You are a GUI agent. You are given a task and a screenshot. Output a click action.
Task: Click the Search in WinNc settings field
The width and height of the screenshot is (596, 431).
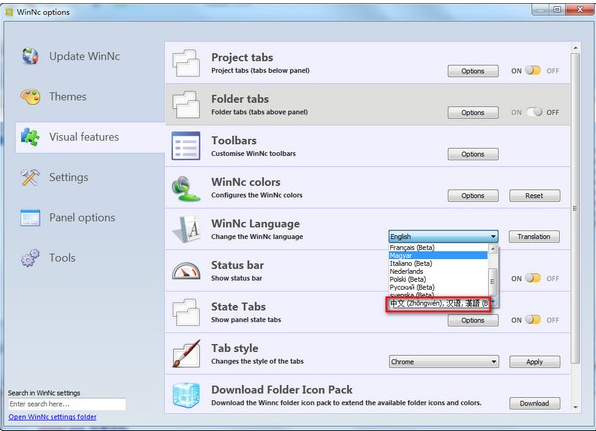[67, 404]
